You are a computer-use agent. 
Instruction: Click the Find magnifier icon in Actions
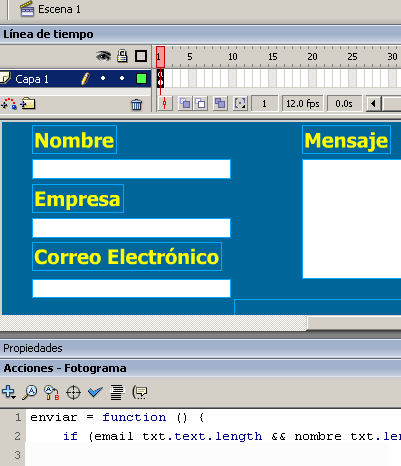coord(30,392)
